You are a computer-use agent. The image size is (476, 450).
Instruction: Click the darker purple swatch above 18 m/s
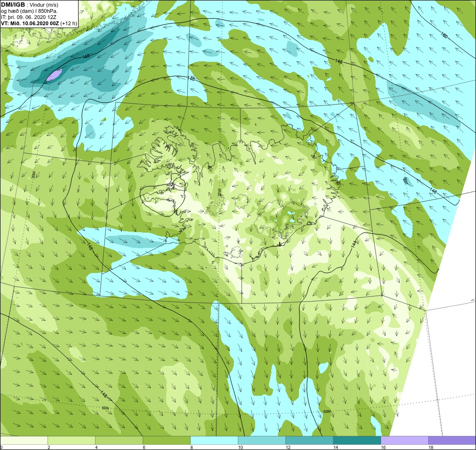[452, 440]
